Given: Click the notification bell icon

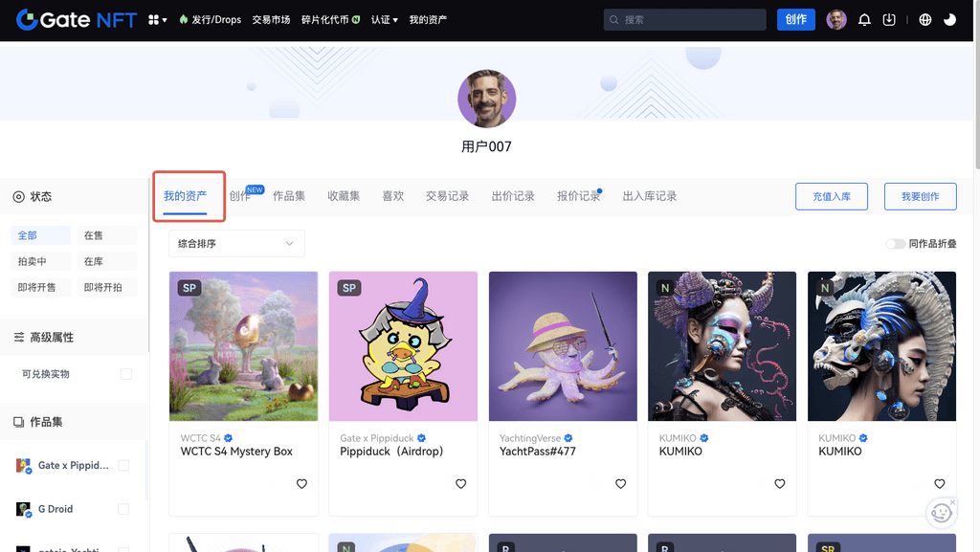Looking at the screenshot, I should click(864, 19).
